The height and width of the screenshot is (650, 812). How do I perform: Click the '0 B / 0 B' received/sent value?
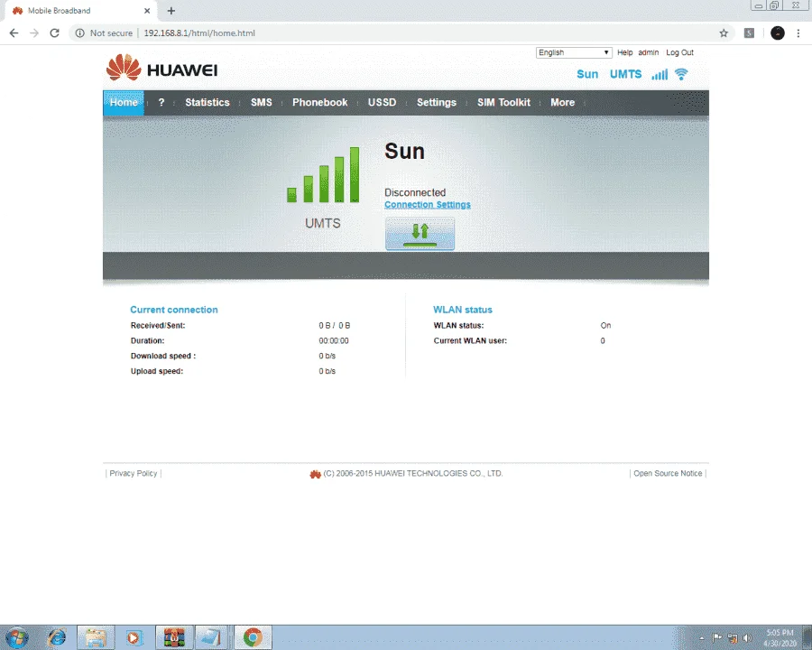335,326
